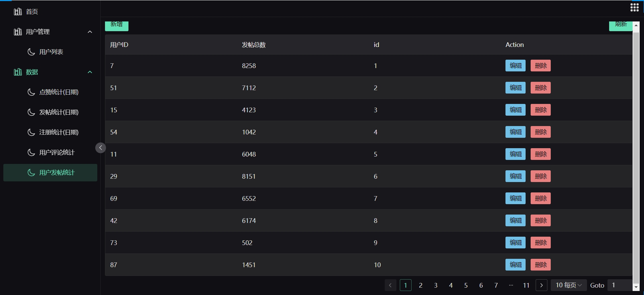Collapse the sidebar with the round arrow button

[x=101, y=148]
